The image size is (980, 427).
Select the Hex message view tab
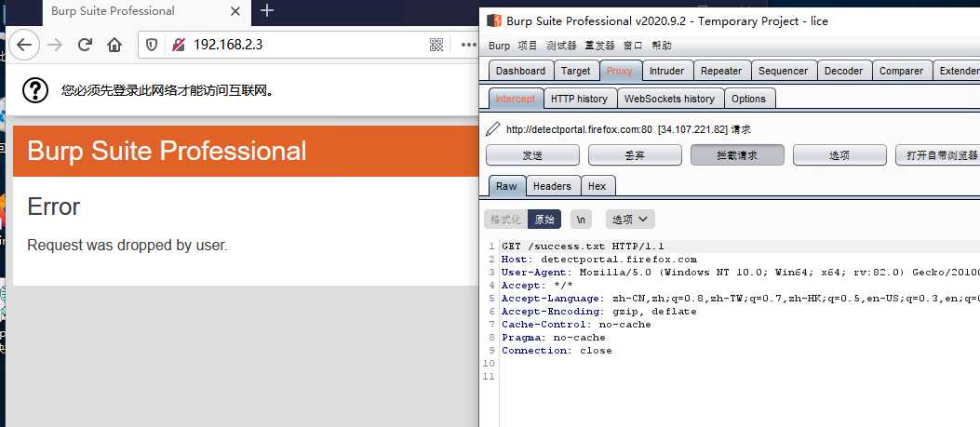coord(597,186)
